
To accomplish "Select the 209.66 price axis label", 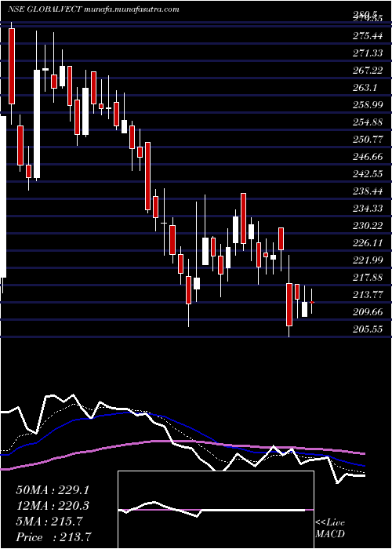I will tap(368, 312).
